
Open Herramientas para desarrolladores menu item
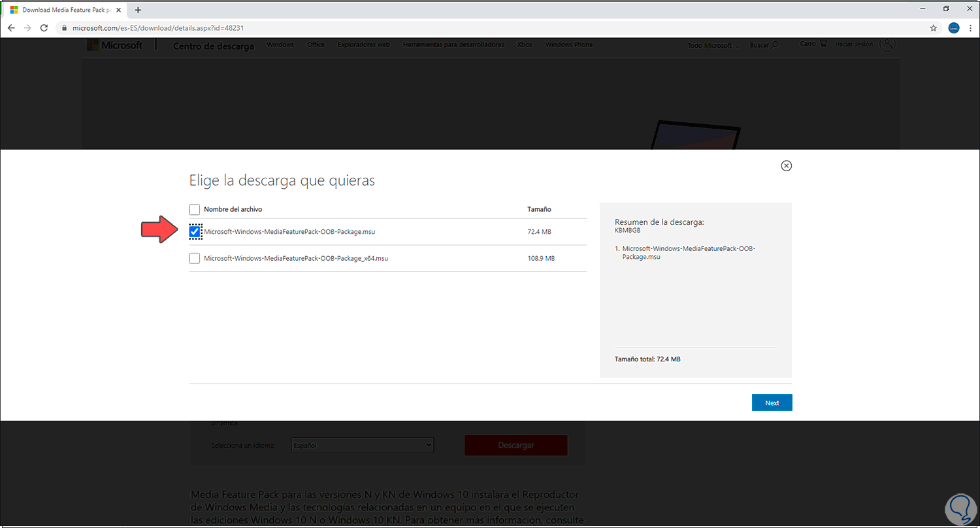(453, 44)
